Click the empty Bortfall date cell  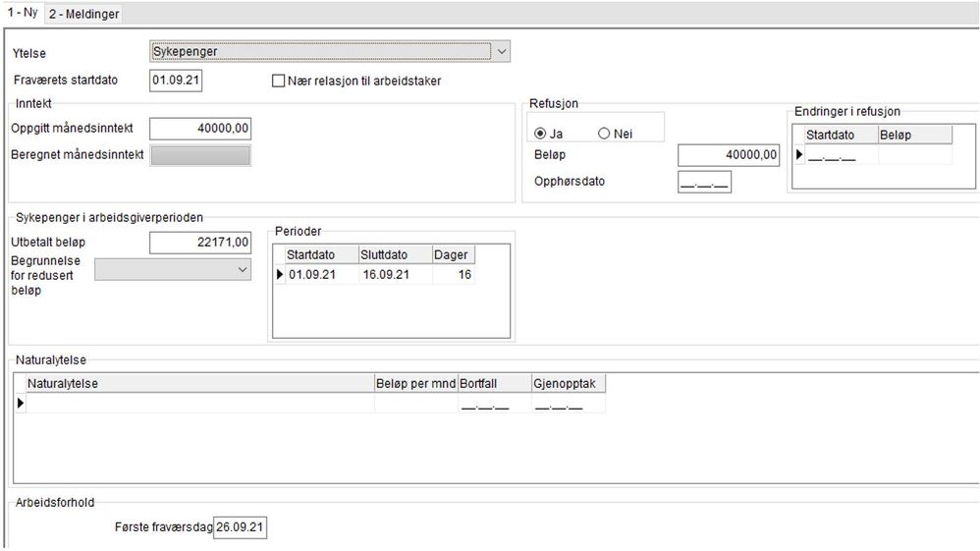494,404
